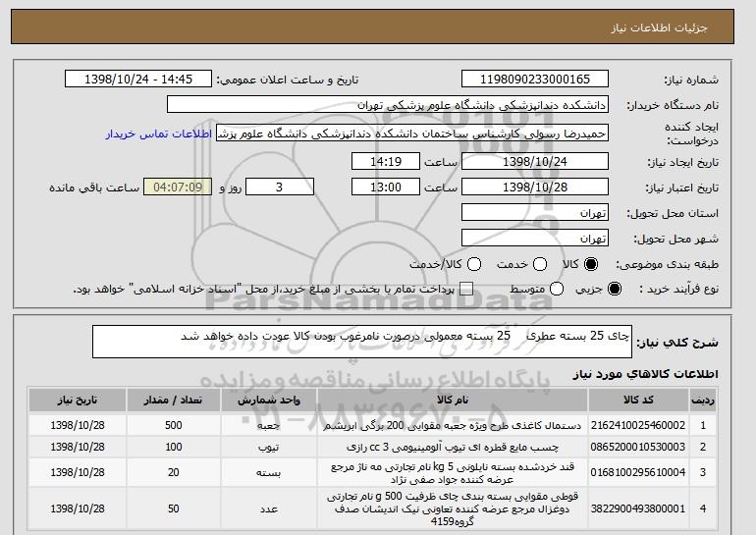Click the قوطی مقوایی بسته بندی چای item name
Screen dimensions: 756x535
point(453,508)
